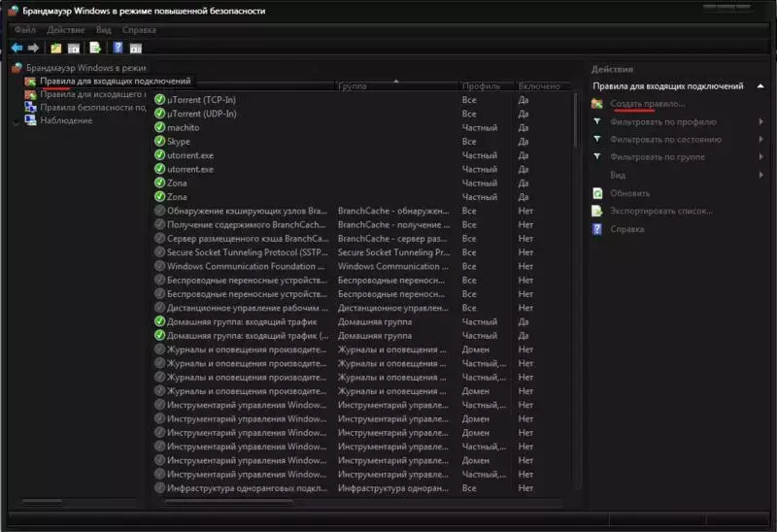This screenshot has width=777, height=532.
Task: Click filter icon beside Фильтровать по состоянию
Action: click(597, 139)
